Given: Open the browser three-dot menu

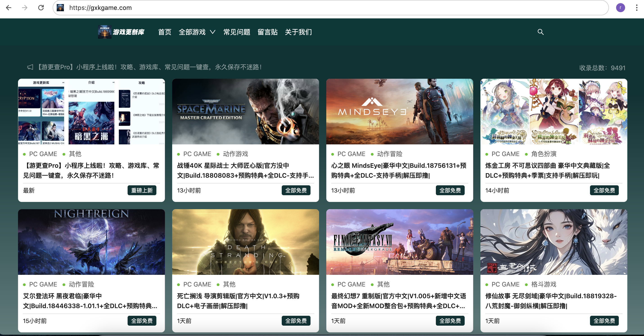Looking at the screenshot, I should [636, 8].
